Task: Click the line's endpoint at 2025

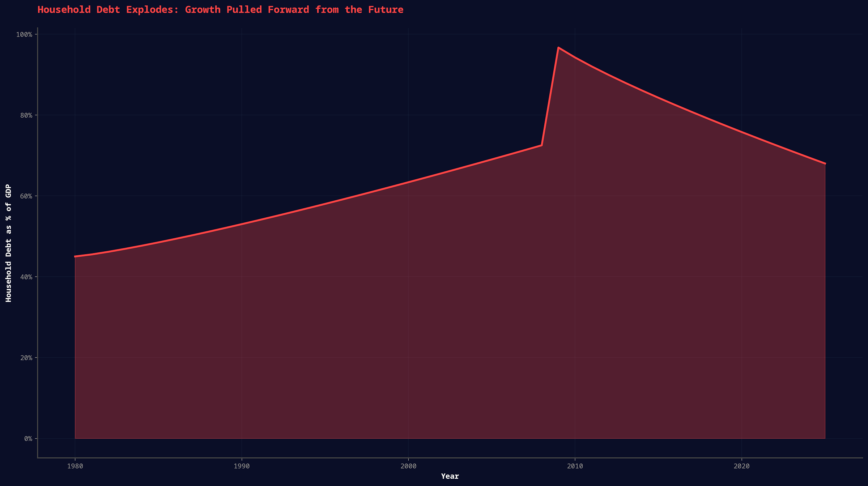Action: pos(825,164)
